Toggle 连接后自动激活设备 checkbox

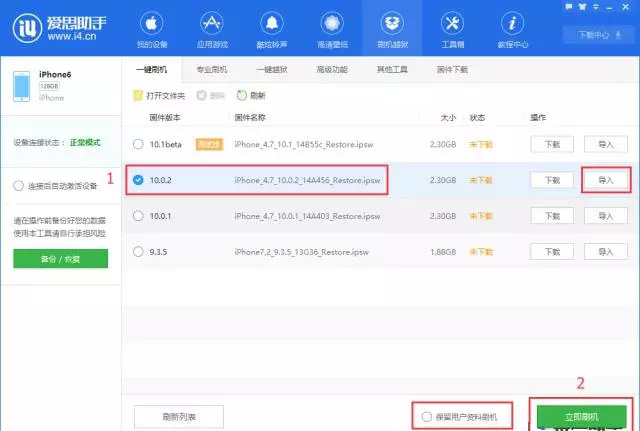pyautogui.click(x=19, y=186)
